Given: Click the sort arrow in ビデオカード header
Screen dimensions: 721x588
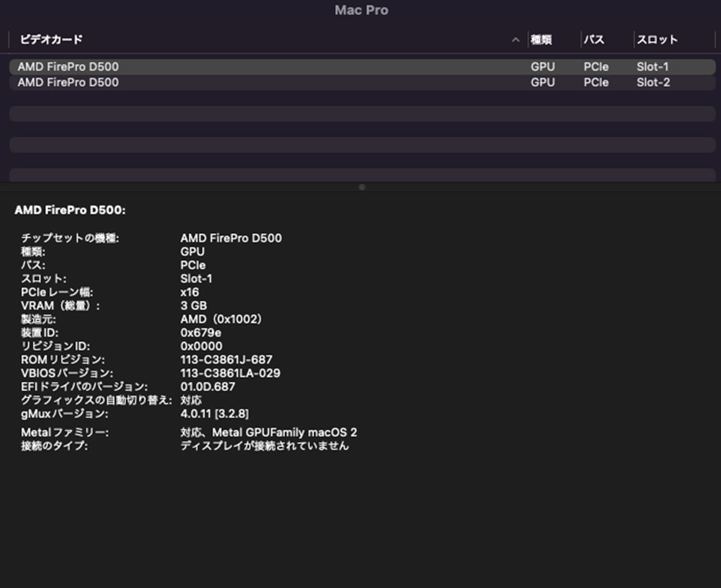Looking at the screenshot, I should pos(515,39).
